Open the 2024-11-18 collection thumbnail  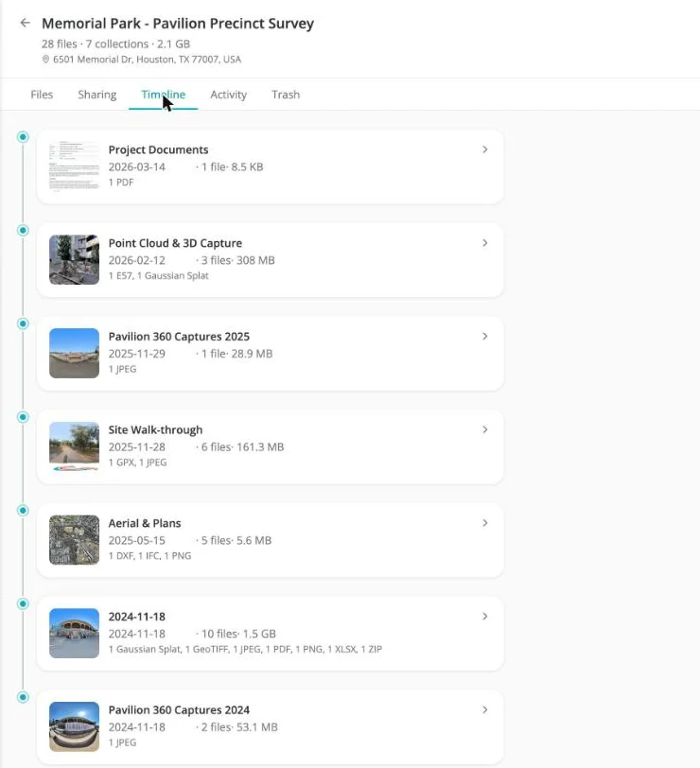[74, 634]
